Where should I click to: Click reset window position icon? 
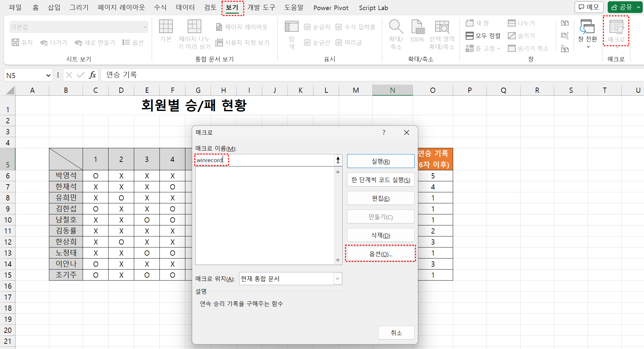565,48
